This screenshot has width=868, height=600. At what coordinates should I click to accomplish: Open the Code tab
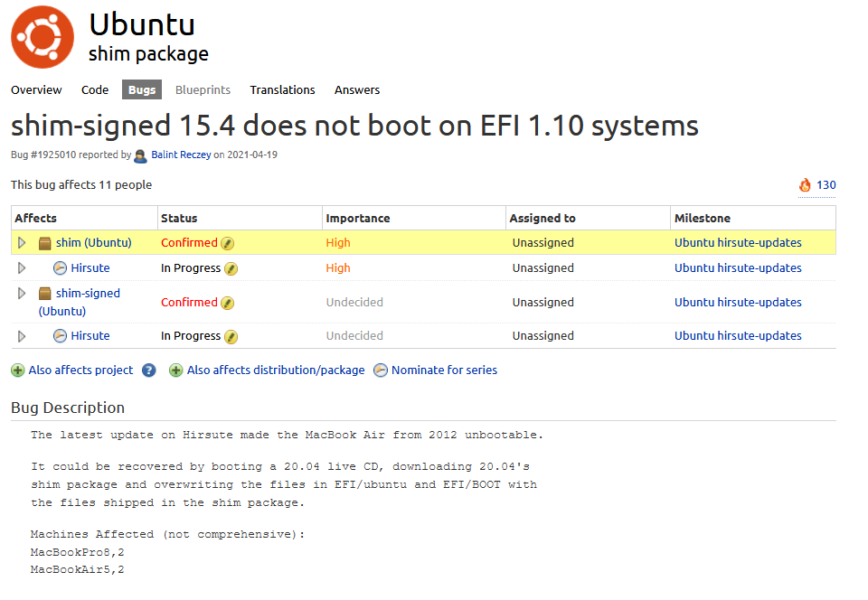(95, 90)
